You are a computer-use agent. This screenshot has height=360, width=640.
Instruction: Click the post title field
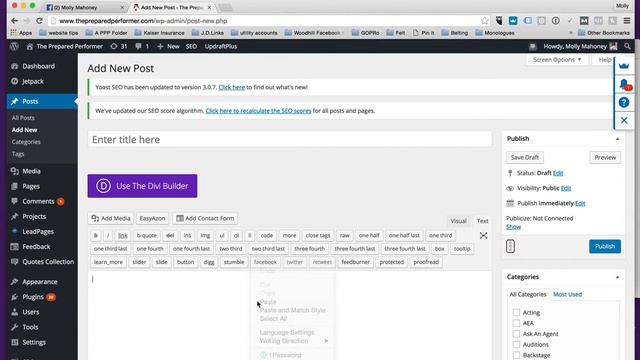point(289,140)
